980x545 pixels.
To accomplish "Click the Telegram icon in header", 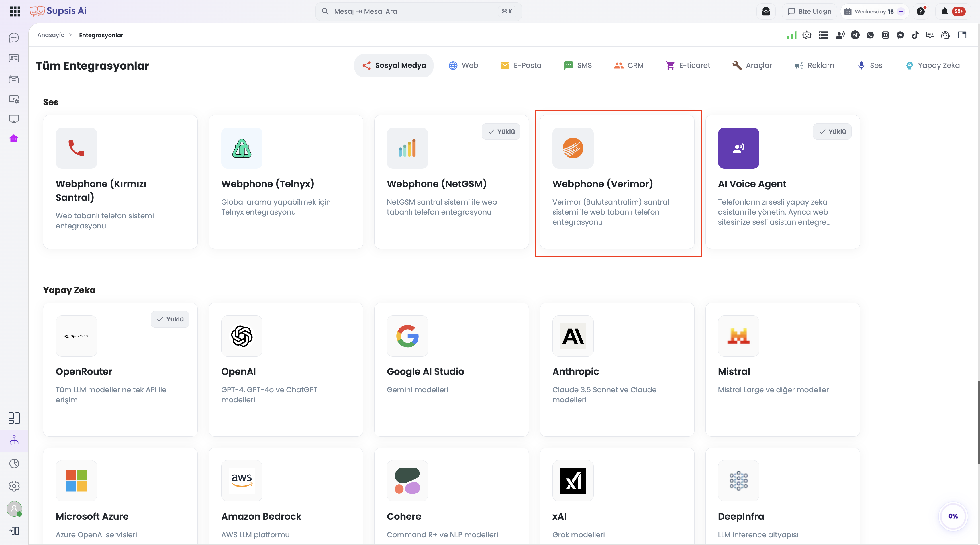I will tap(855, 35).
